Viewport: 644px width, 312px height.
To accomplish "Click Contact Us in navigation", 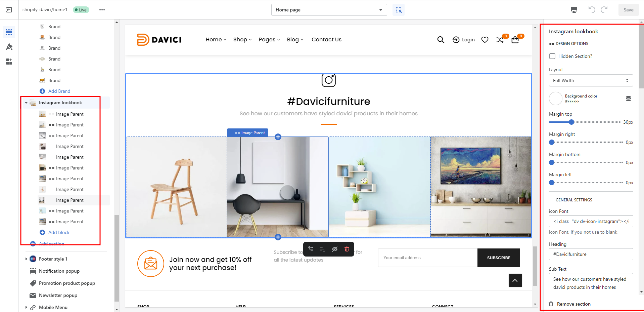I will [x=326, y=40].
